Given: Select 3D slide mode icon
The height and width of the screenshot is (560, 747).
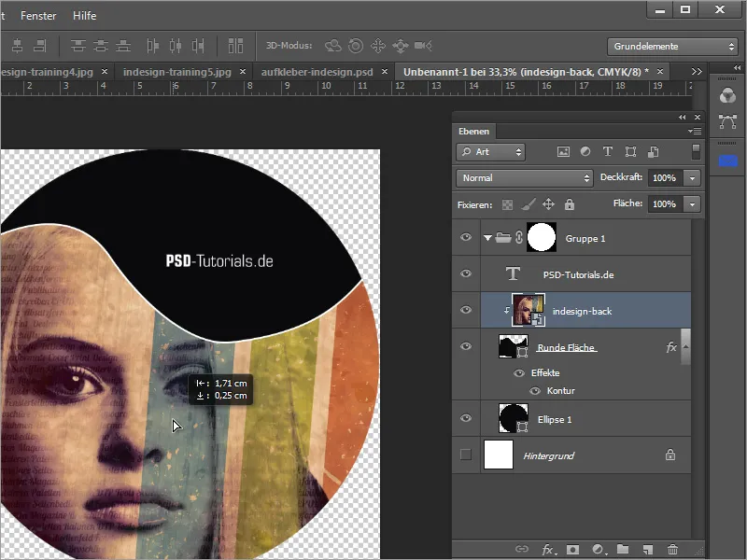Looking at the screenshot, I should pos(401,46).
